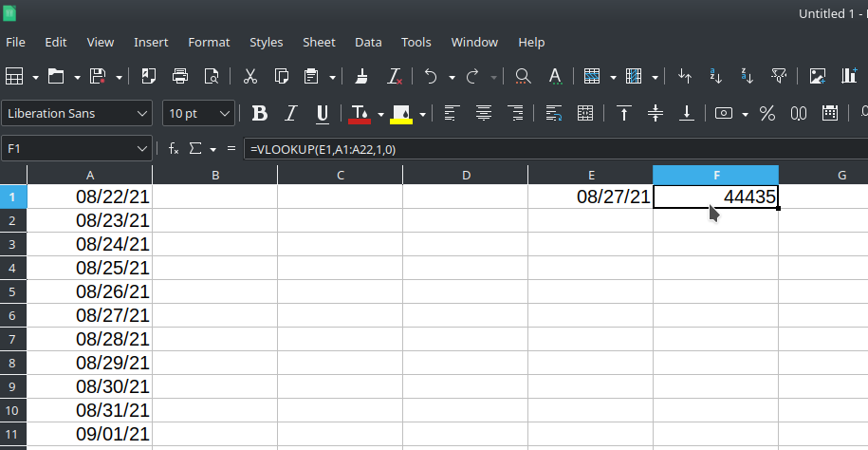Click the Sort Ascending icon

716,76
